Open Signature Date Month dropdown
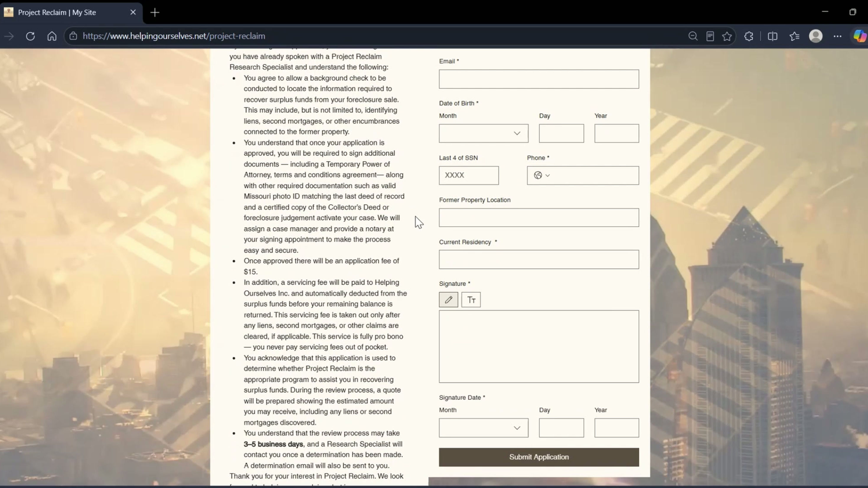The height and width of the screenshot is (488, 868). (484, 428)
